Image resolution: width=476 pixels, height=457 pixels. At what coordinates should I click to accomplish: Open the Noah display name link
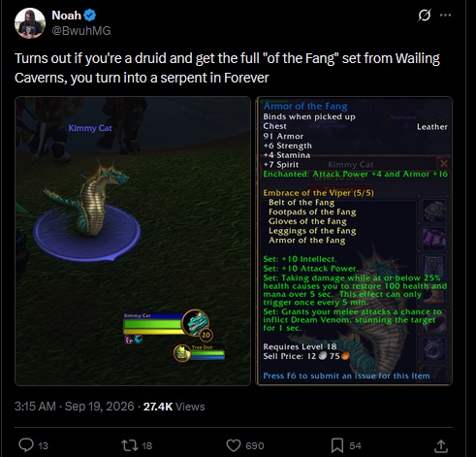66,16
